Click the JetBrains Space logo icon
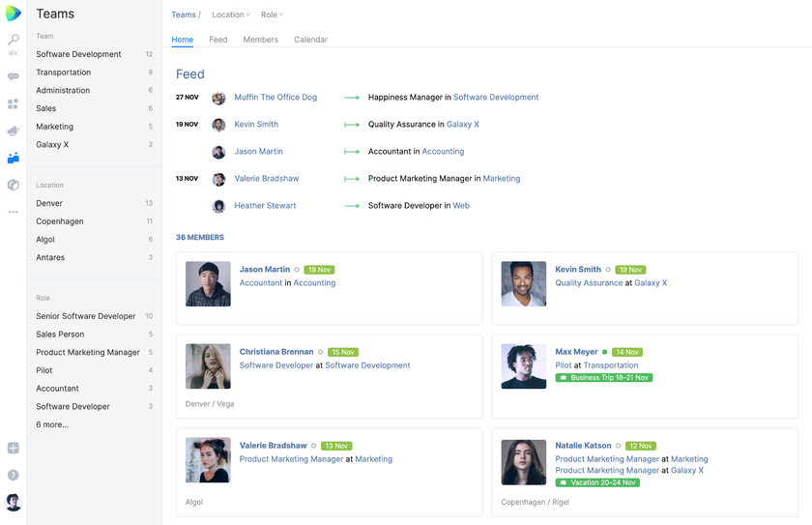 click(14, 14)
